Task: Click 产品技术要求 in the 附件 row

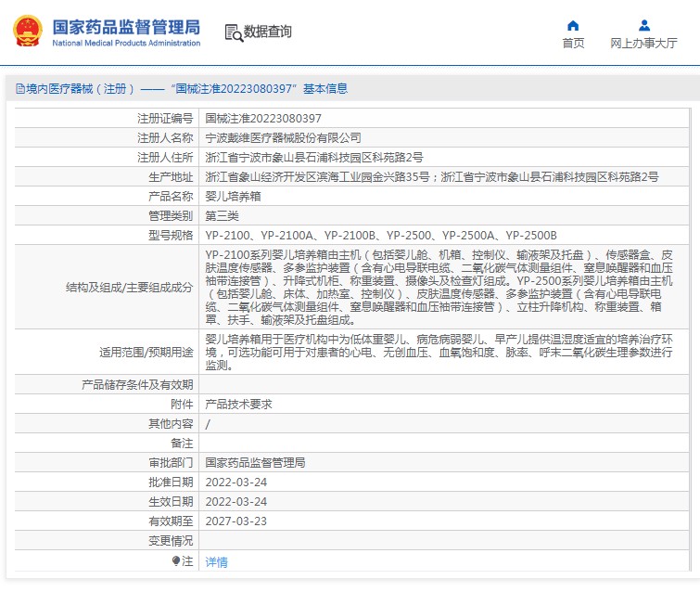Action: (x=238, y=405)
